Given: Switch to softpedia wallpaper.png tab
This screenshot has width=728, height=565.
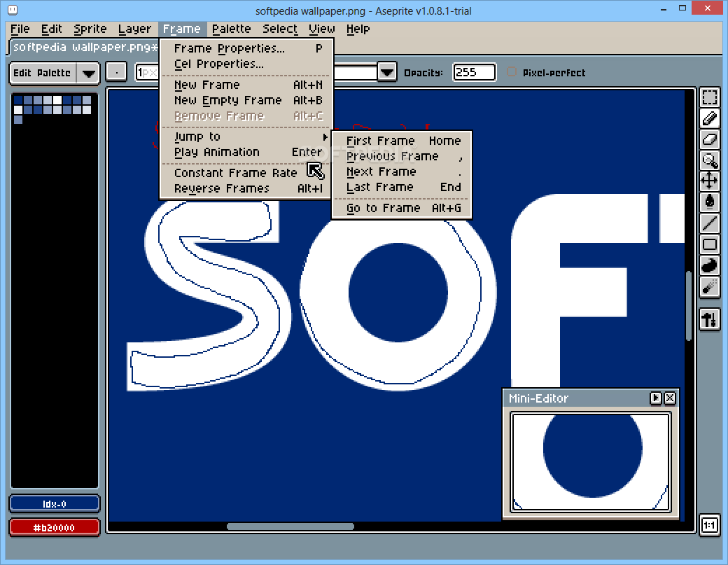Looking at the screenshot, I should pos(84,47).
